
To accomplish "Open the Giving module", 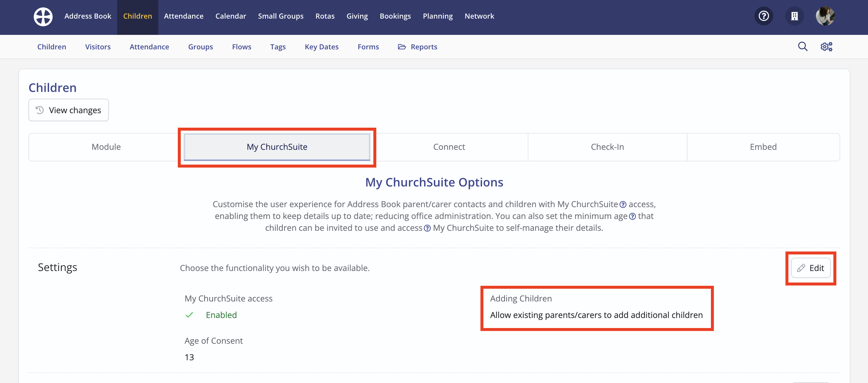I will 357,16.
